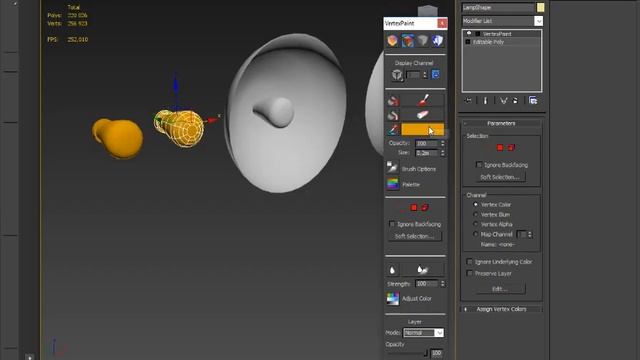Select blur brush droplet icon
Image resolution: width=640 pixels, height=360 pixels.
point(392,270)
